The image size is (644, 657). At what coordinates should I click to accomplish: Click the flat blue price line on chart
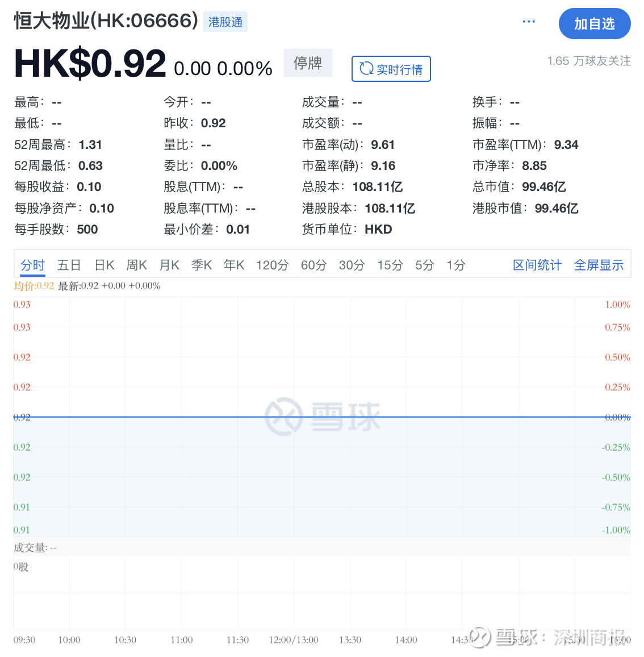(322, 417)
